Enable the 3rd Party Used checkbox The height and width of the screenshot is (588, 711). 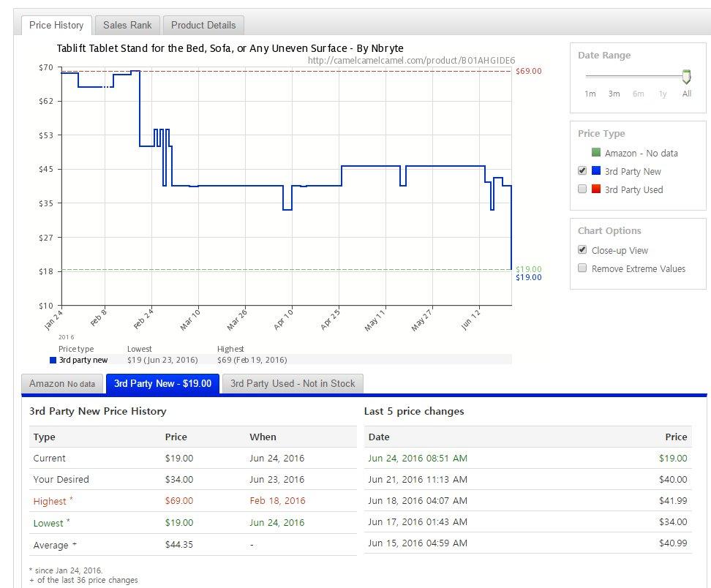click(582, 189)
